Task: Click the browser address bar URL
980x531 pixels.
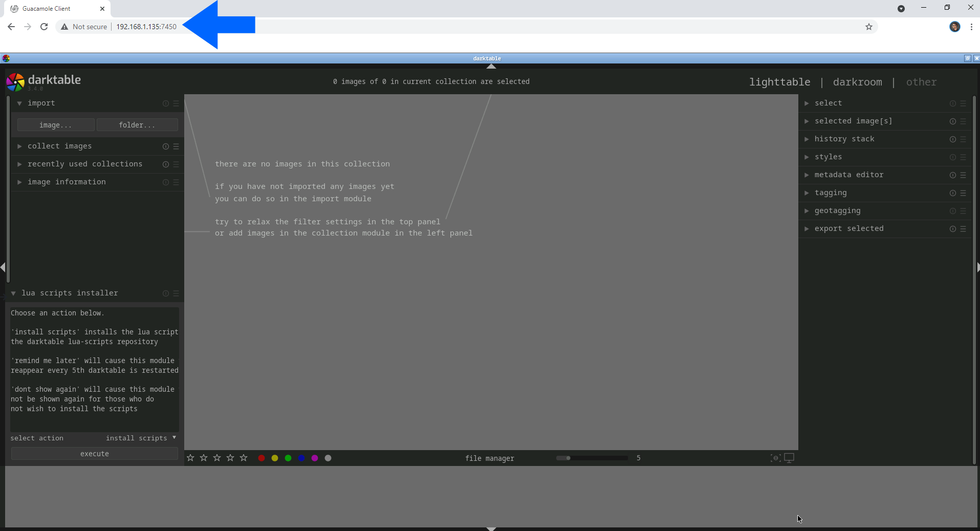Action: tap(146, 27)
